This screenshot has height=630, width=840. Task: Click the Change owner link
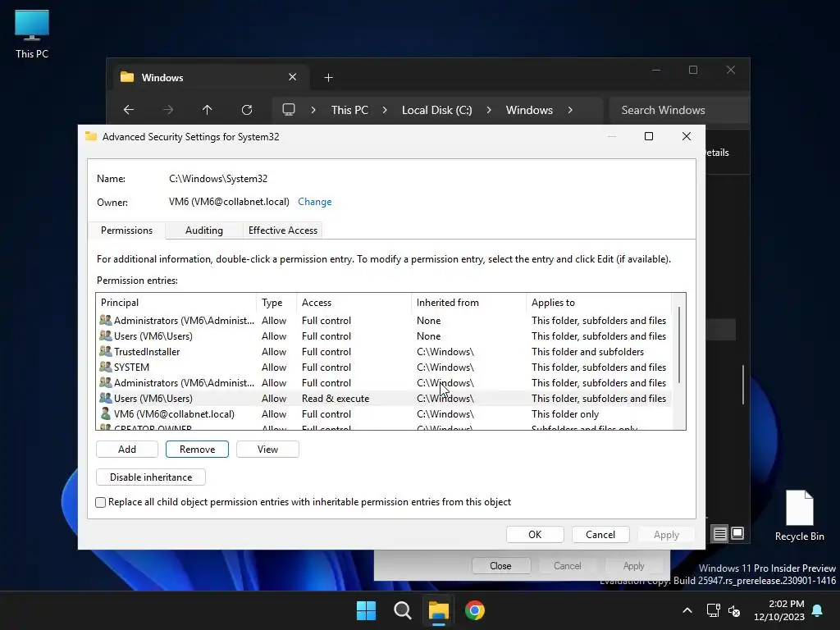coord(314,202)
